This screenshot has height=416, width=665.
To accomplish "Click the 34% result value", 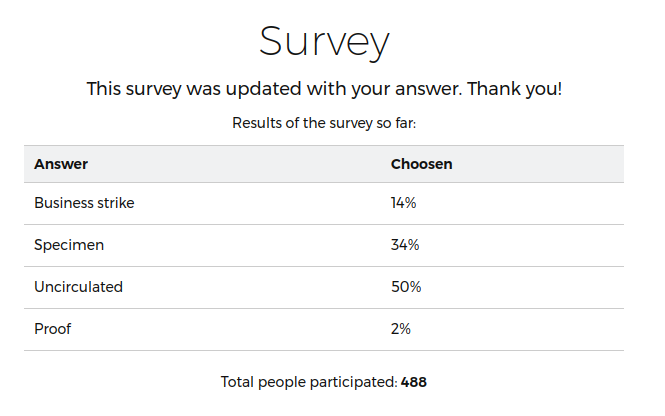I will tap(404, 245).
